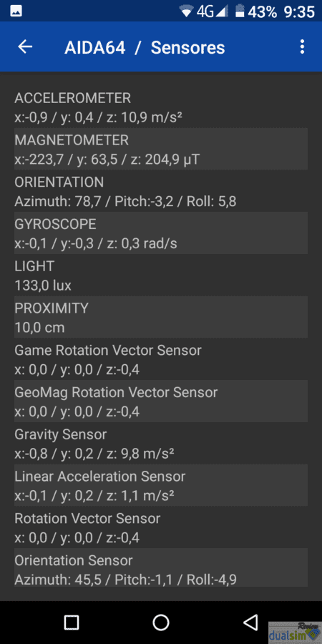Select the LIGHT 133,0 lux row
This screenshot has height=644, width=322.
pos(161,275)
